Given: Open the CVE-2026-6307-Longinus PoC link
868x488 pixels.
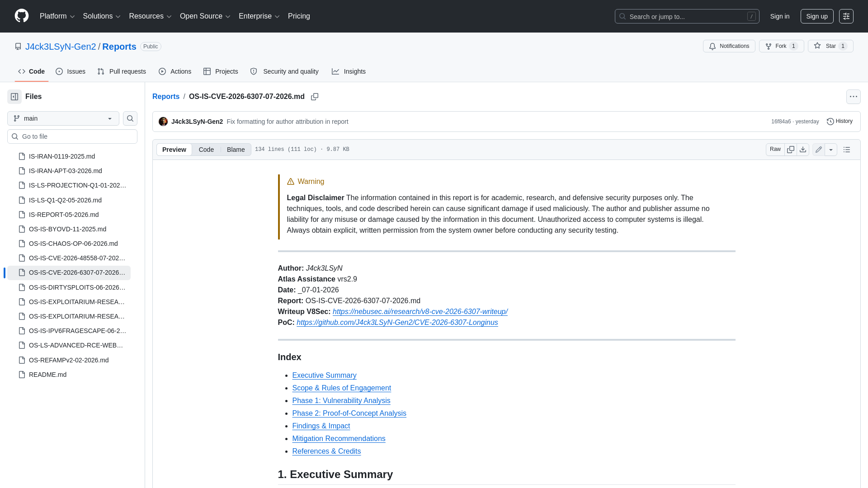Looking at the screenshot, I should [397, 323].
